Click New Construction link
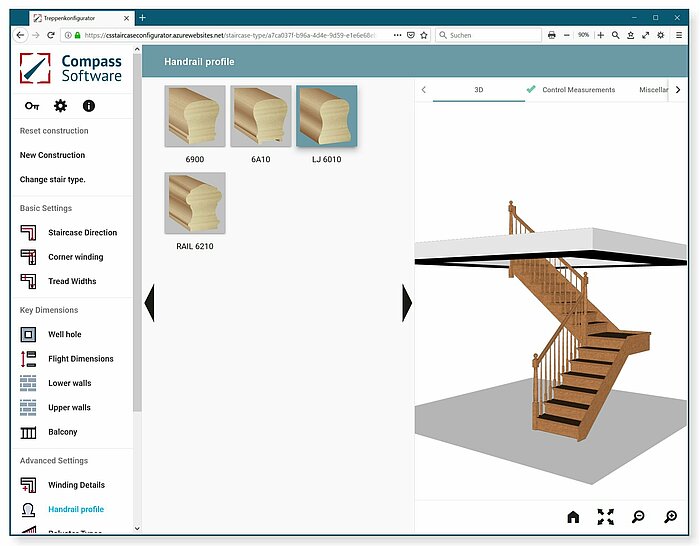This screenshot has width=700, height=546. pos(52,156)
